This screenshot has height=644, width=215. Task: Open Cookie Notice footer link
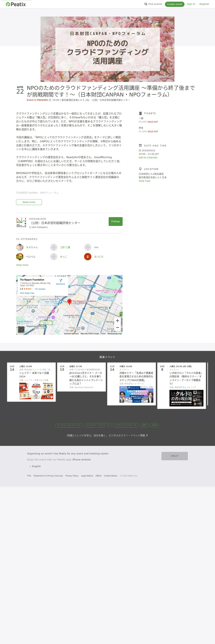coord(110,476)
